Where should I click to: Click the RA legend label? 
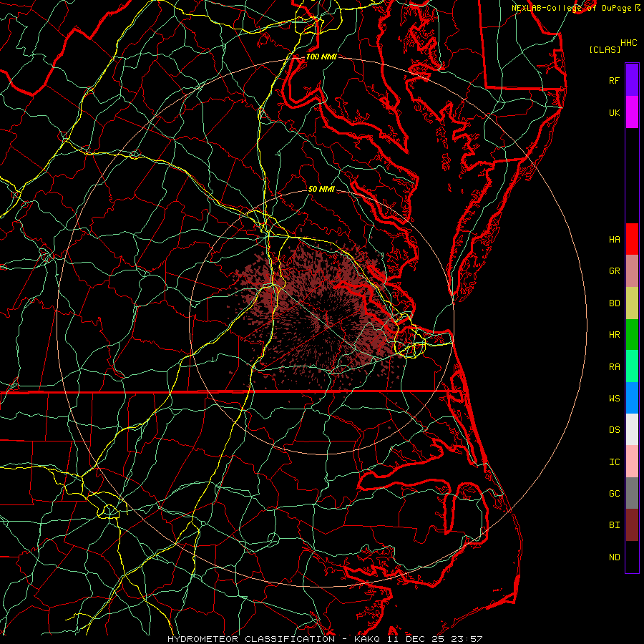pos(614,367)
